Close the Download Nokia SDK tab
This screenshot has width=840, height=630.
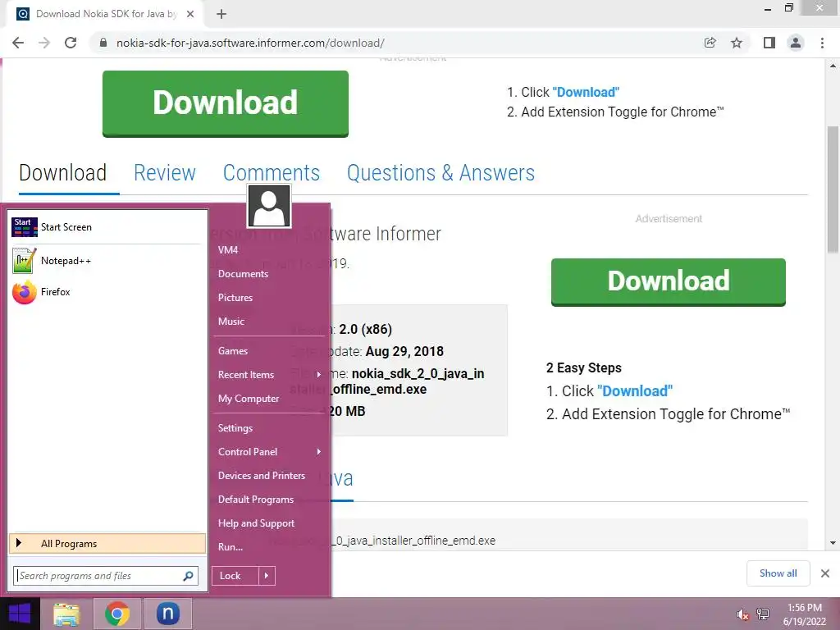[x=190, y=14]
